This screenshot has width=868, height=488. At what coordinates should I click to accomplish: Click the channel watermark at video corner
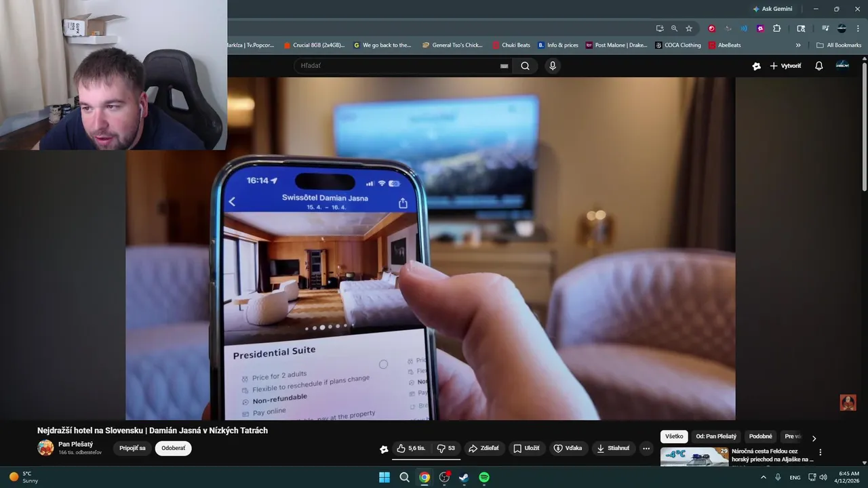point(848,403)
